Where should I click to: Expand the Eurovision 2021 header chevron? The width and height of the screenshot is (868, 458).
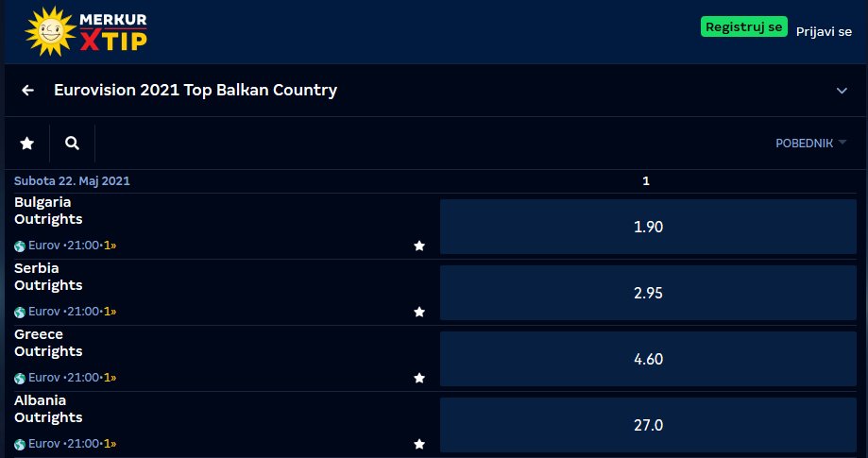tap(842, 91)
